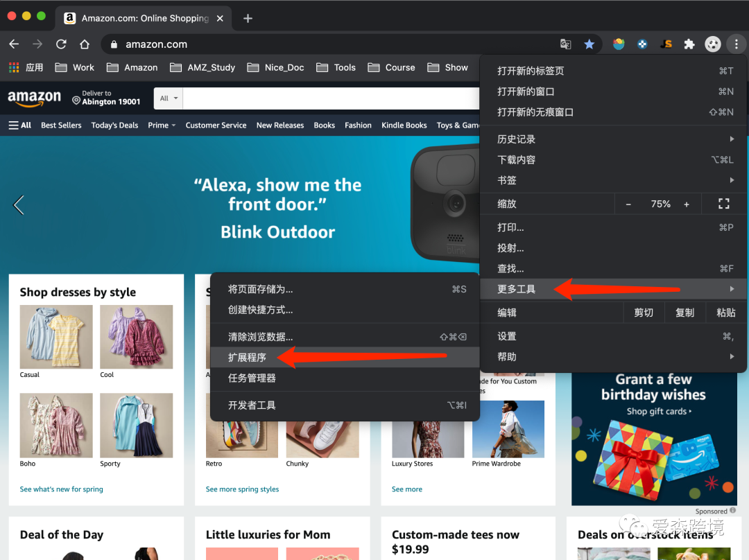Click the Amazon logo
The width and height of the screenshot is (749, 560).
(35, 98)
